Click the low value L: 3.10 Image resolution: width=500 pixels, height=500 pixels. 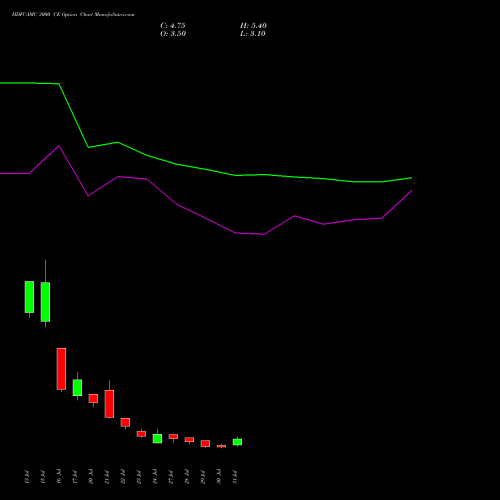[x=253, y=34]
